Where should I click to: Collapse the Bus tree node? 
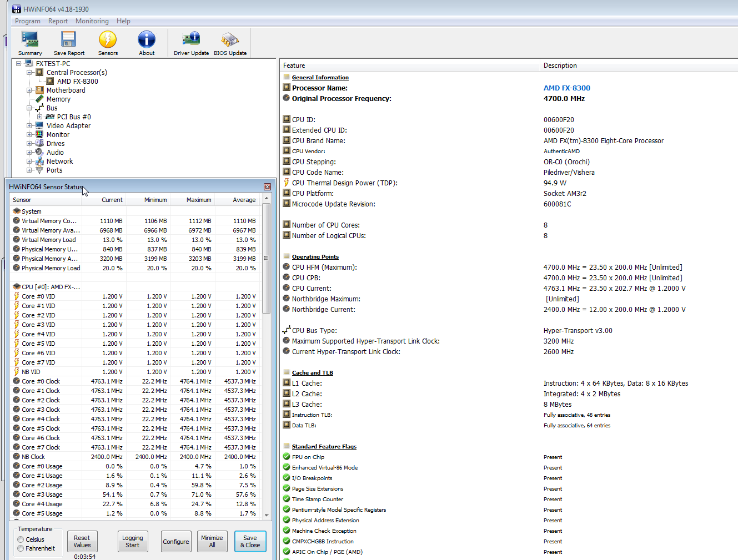tap(29, 108)
